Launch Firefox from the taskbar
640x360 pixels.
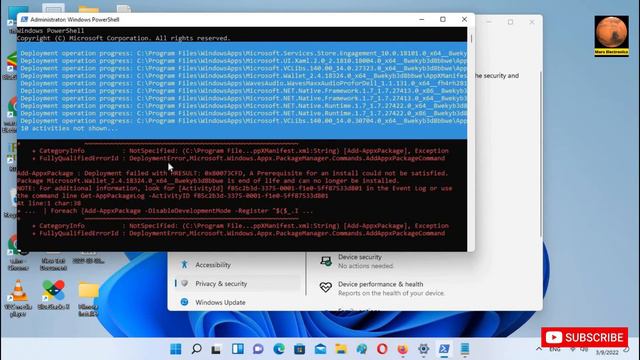[x=402, y=349]
